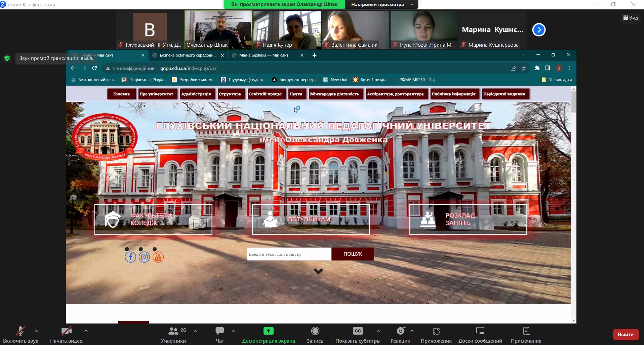The height and width of the screenshot is (345, 644).
Task: Open Головна menu item on website
Action: 121,94
